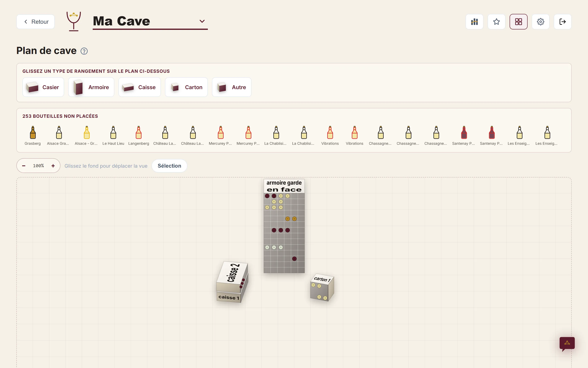Increase zoom with plus button
The image size is (588, 368).
click(x=53, y=166)
